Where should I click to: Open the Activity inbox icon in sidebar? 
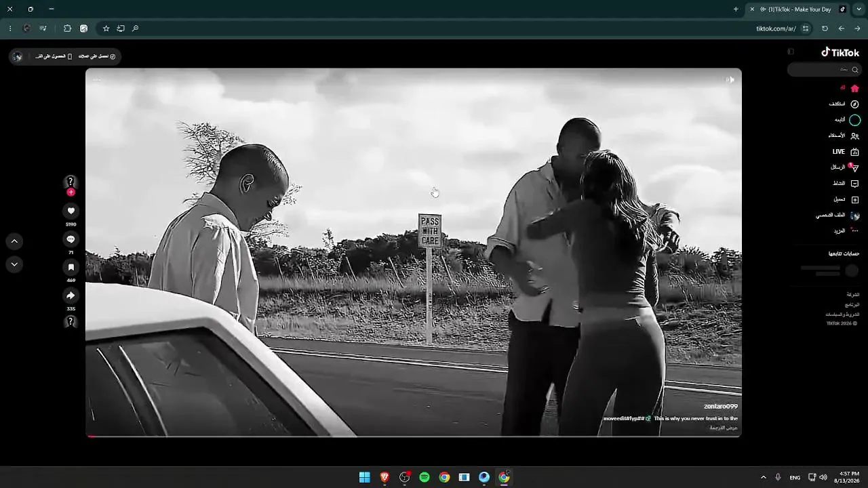click(854, 184)
